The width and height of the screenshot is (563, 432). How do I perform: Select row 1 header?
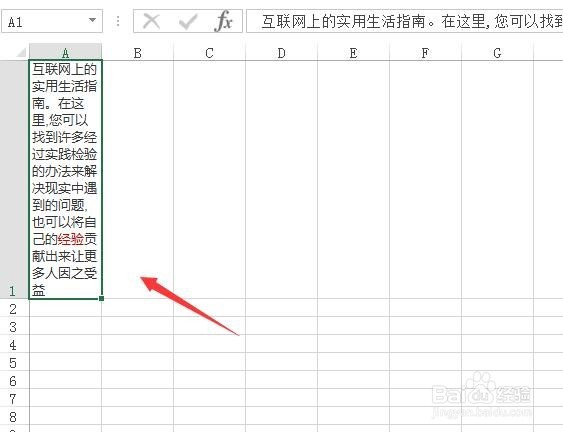pos(14,180)
